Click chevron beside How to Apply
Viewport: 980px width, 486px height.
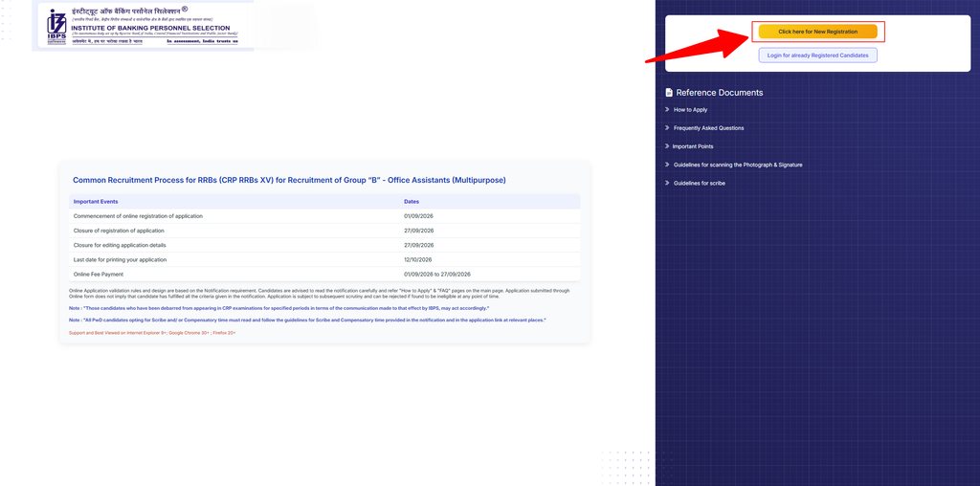point(667,110)
